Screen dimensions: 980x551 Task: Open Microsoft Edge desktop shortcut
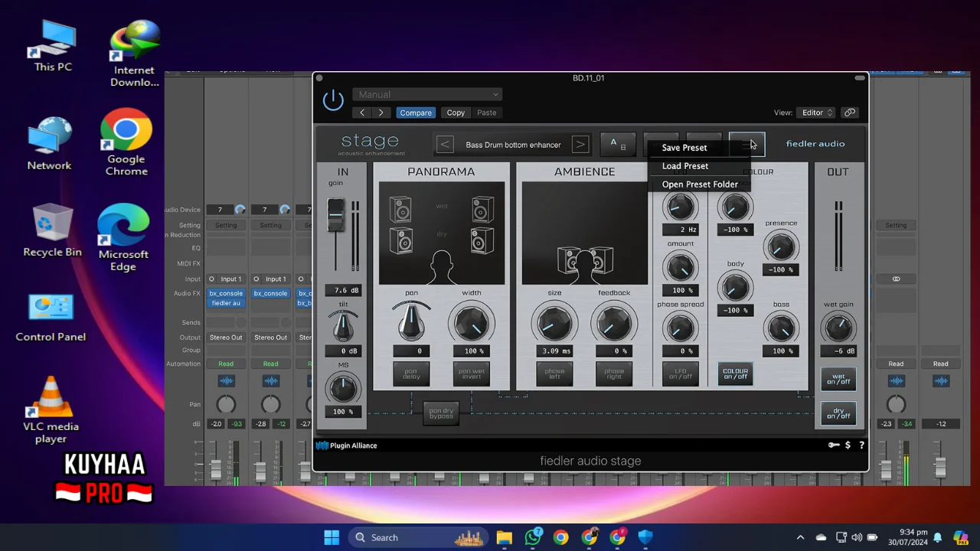coord(123,238)
